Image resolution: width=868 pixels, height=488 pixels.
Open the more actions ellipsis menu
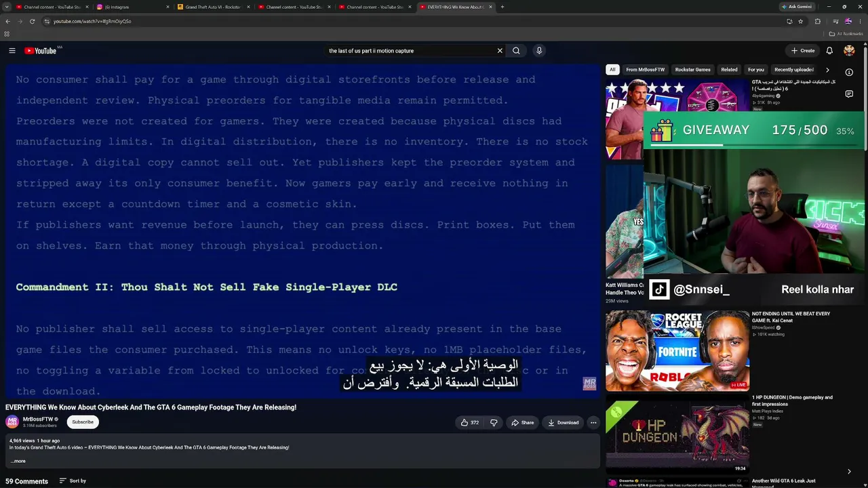point(593,422)
